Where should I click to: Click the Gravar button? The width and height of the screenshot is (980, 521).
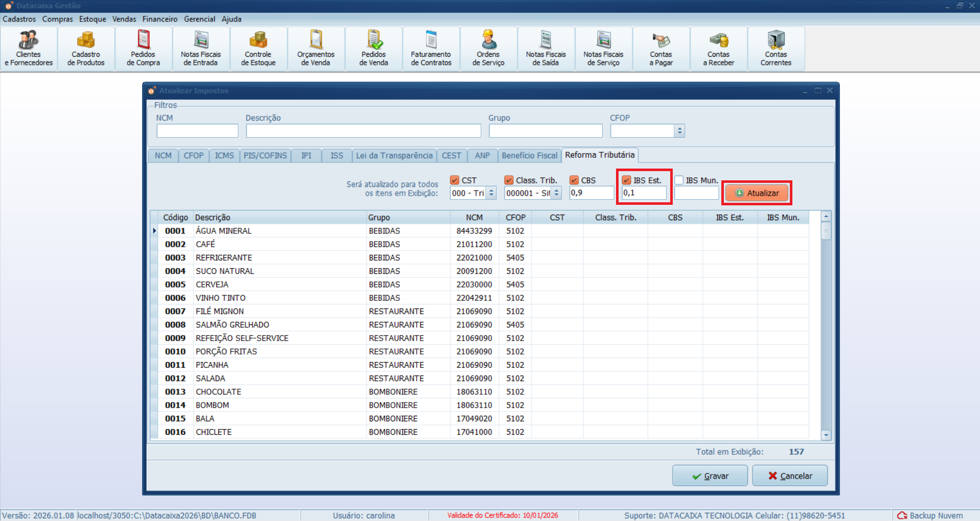click(710, 476)
